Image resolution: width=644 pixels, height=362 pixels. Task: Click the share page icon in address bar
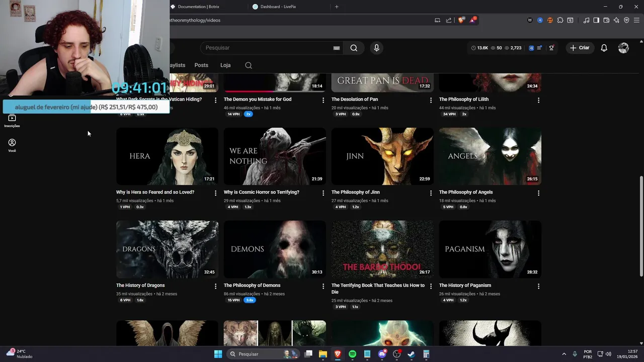point(449,20)
